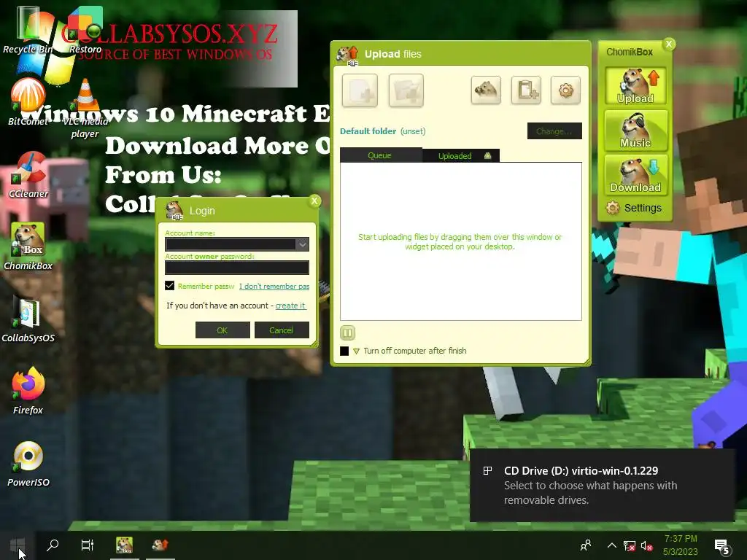Viewport: 747px width, 560px height.
Task: Click add files icon in Upload window
Action: [360, 90]
